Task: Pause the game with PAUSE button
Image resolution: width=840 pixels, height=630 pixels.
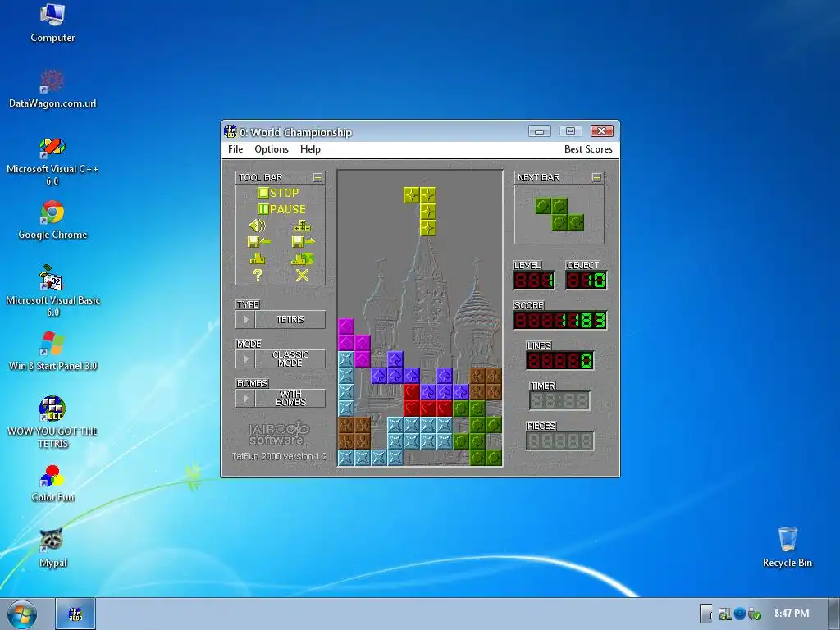Action: [x=281, y=209]
